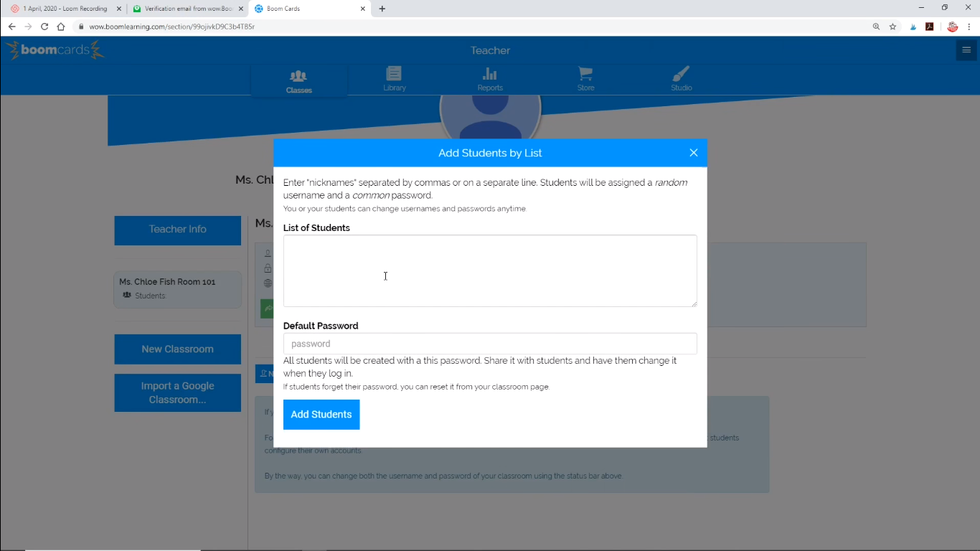Open the Chrome three-dot menu

coord(969,27)
